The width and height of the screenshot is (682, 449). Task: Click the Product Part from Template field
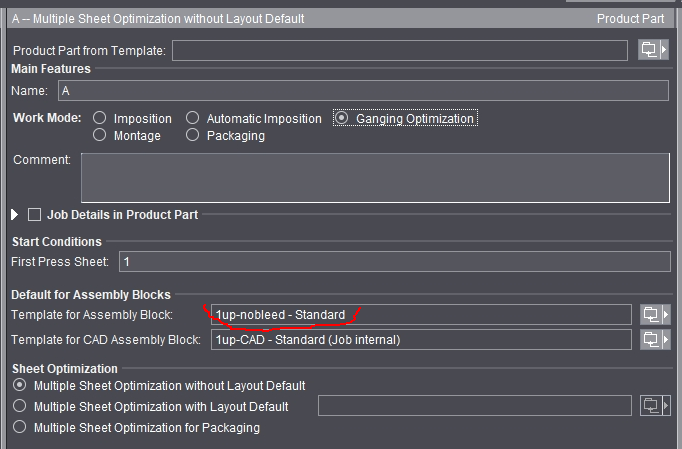(x=399, y=50)
